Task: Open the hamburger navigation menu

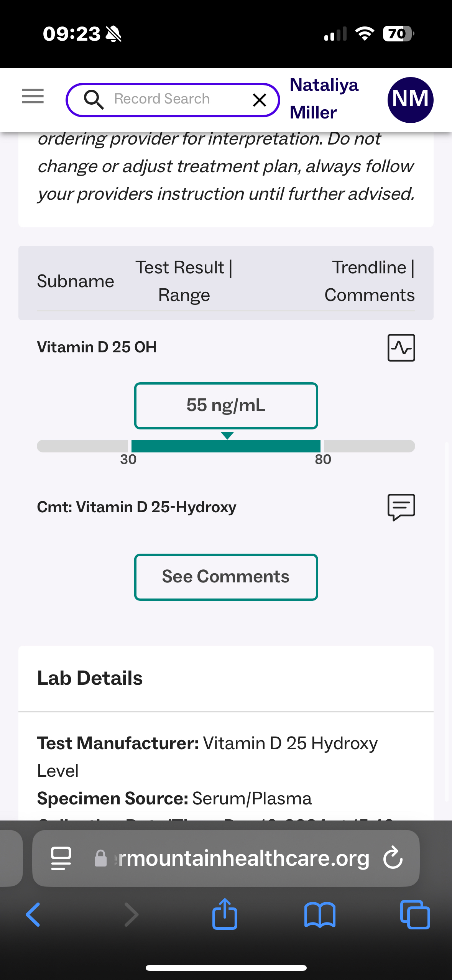Action: [33, 96]
